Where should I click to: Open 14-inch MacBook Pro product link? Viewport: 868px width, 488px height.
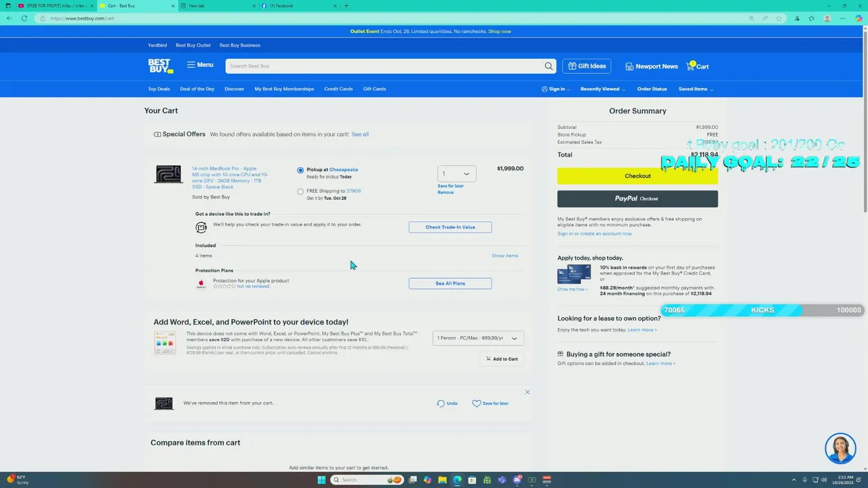point(231,178)
